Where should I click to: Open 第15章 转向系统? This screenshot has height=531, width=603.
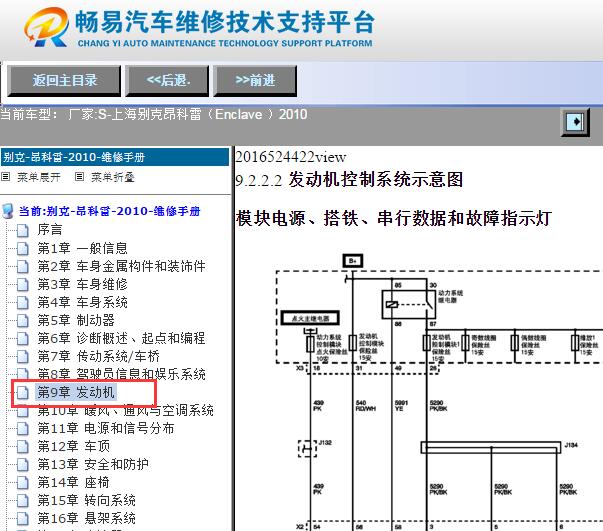click(87, 501)
